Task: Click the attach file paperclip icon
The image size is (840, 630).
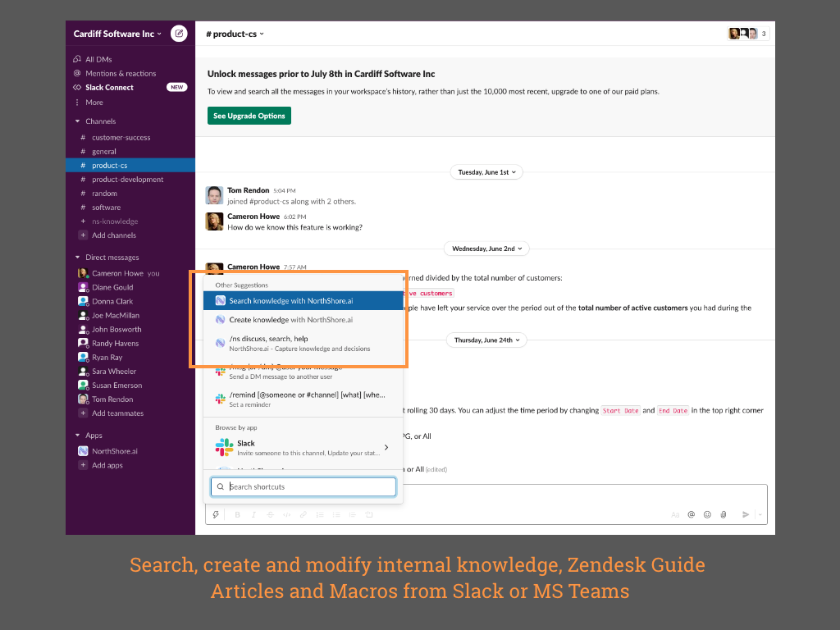Action: 724,514
